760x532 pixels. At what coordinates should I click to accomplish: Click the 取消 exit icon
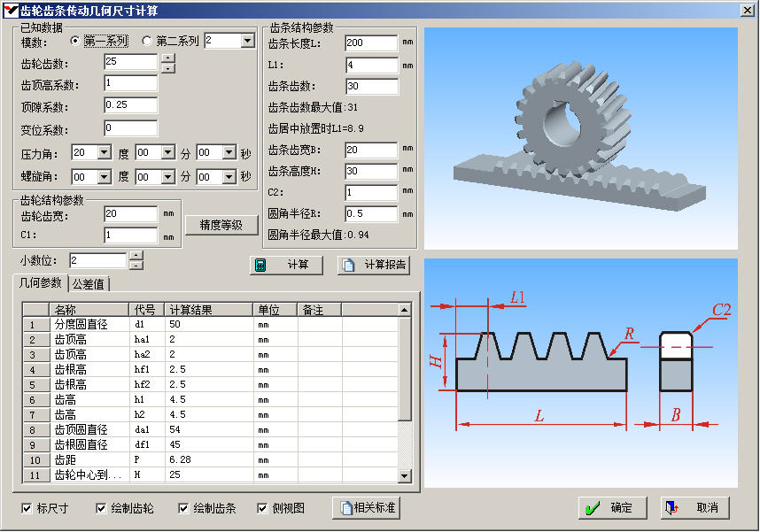[x=673, y=508]
